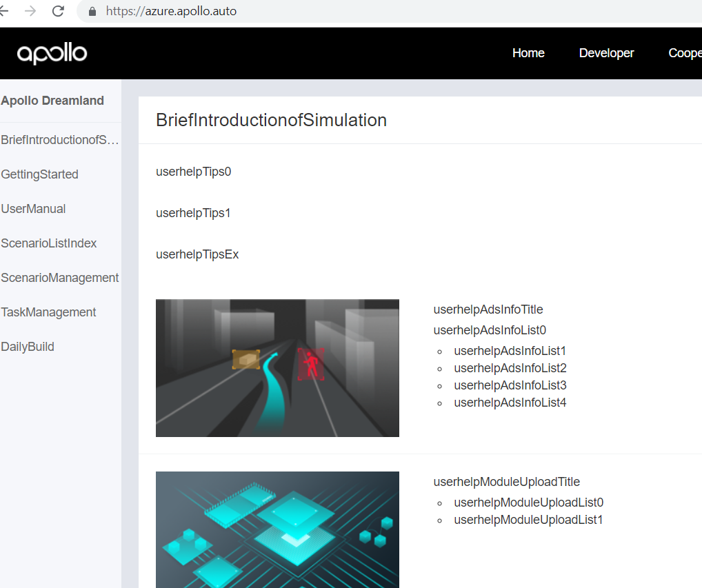Click the userhelpAdsInfoList2 bullet item

pyautogui.click(x=510, y=368)
